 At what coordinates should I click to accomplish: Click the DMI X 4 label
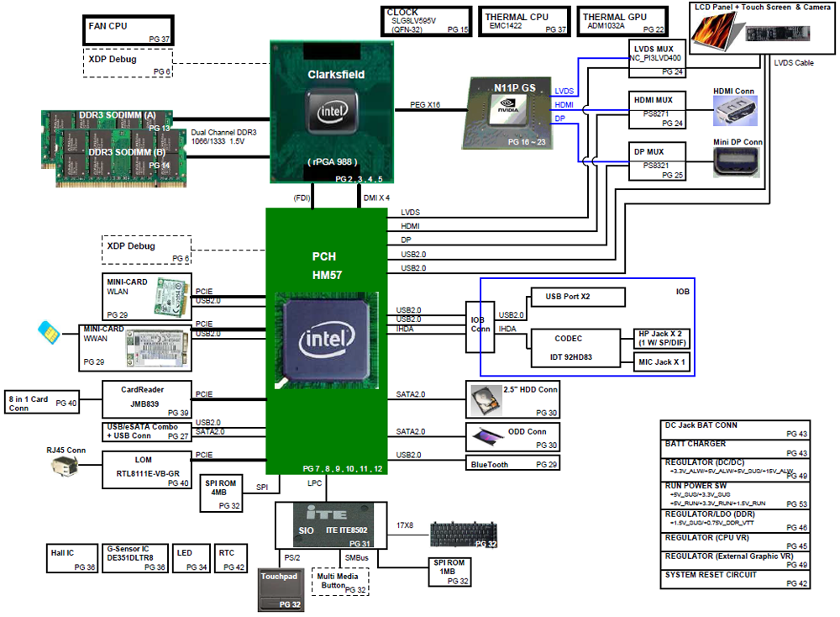(376, 198)
